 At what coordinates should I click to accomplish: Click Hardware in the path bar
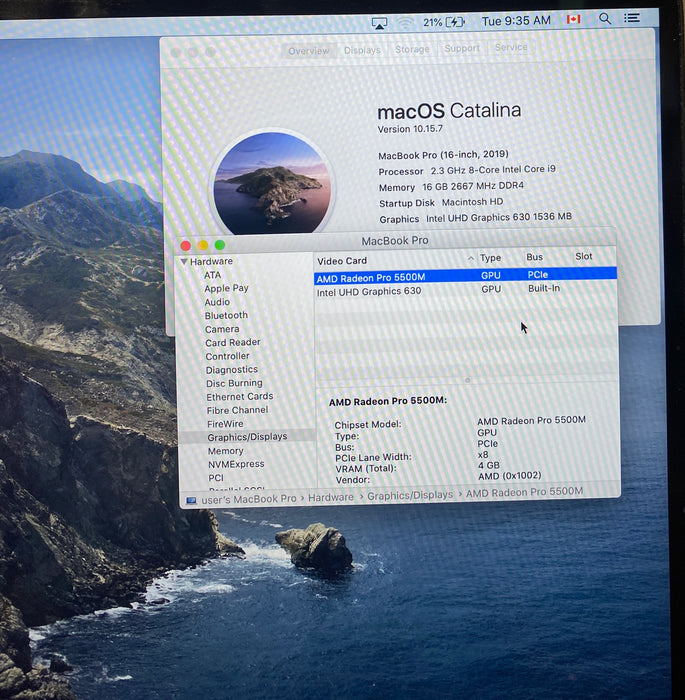pos(330,497)
